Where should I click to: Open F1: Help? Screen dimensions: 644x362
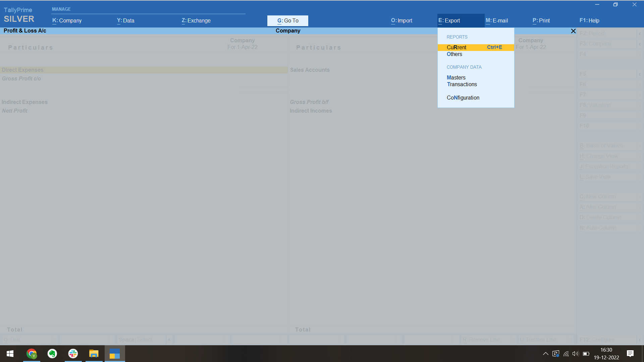[589, 20]
